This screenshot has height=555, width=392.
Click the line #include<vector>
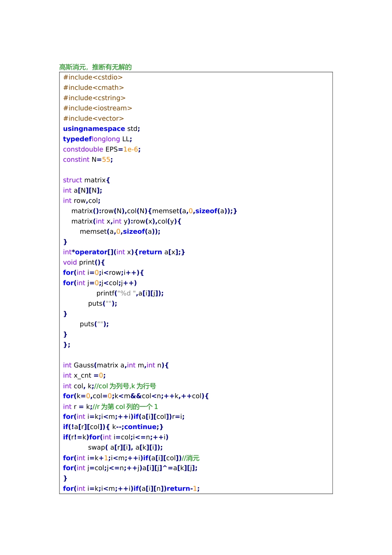point(93,119)
